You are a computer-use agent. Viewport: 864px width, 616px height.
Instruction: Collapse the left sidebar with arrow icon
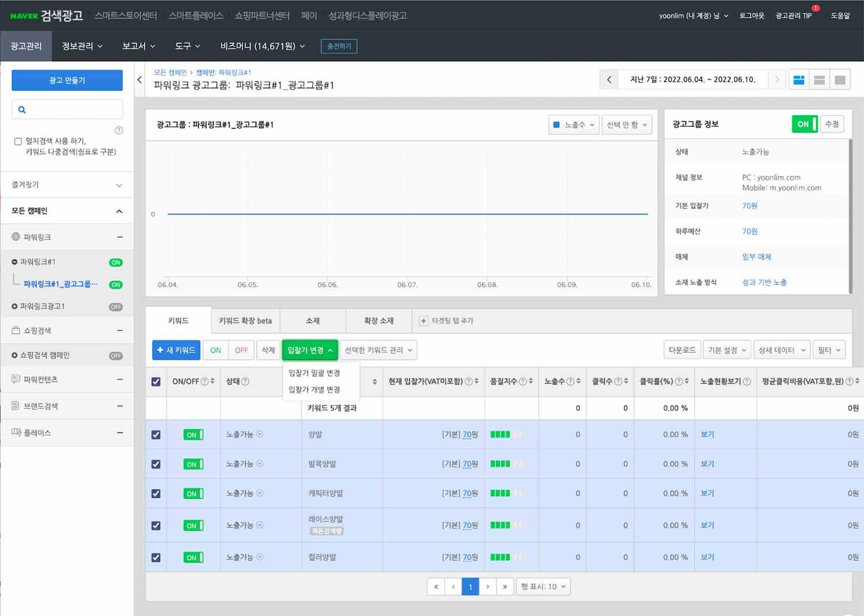pos(139,80)
